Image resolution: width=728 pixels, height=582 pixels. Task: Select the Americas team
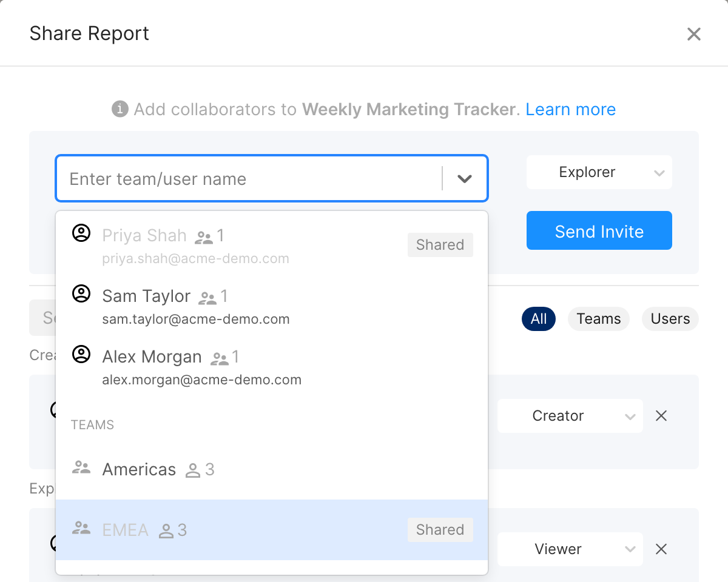pyautogui.click(x=272, y=469)
